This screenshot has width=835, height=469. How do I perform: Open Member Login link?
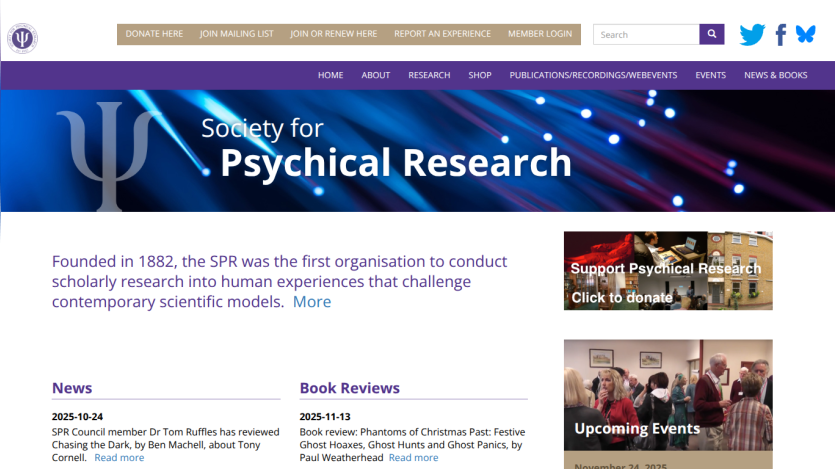[540, 34]
